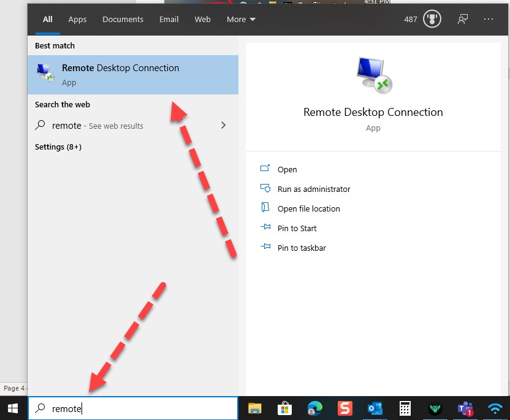Click the 487 rewards points counter
This screenshot has height=420, width=510.
pos(411,19)
